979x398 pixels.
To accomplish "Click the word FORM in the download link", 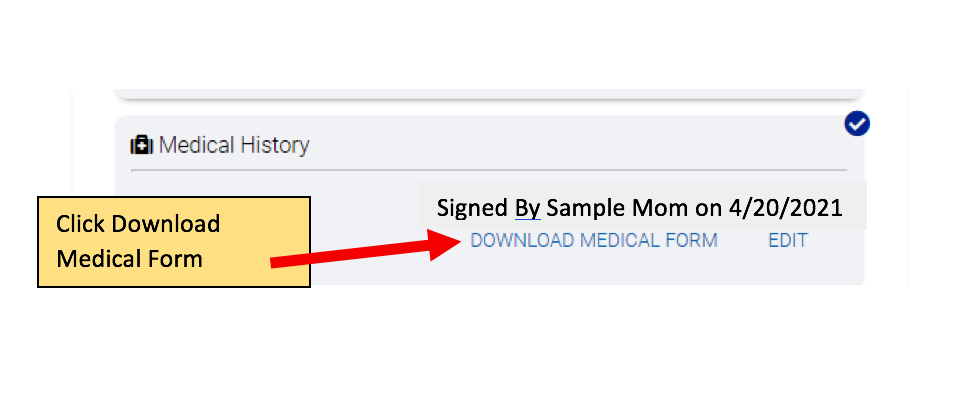I will (691, 241).
